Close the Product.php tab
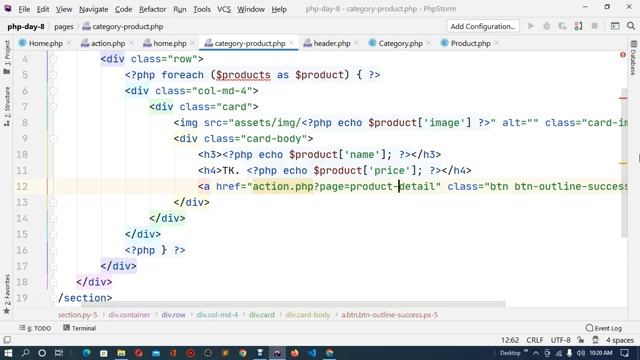Screen dimensions: 640x360 [x=496, y=43]
